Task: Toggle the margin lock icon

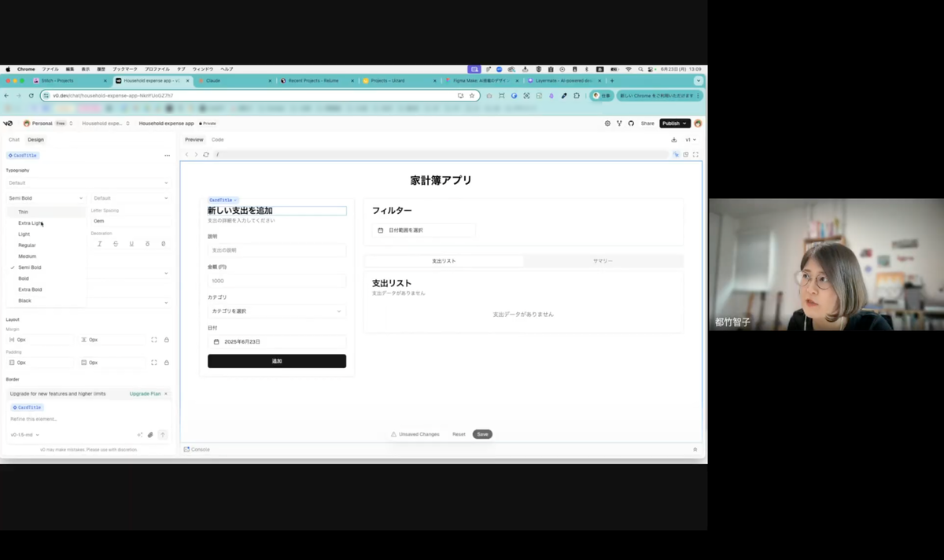Action: (x=166, y=340)
